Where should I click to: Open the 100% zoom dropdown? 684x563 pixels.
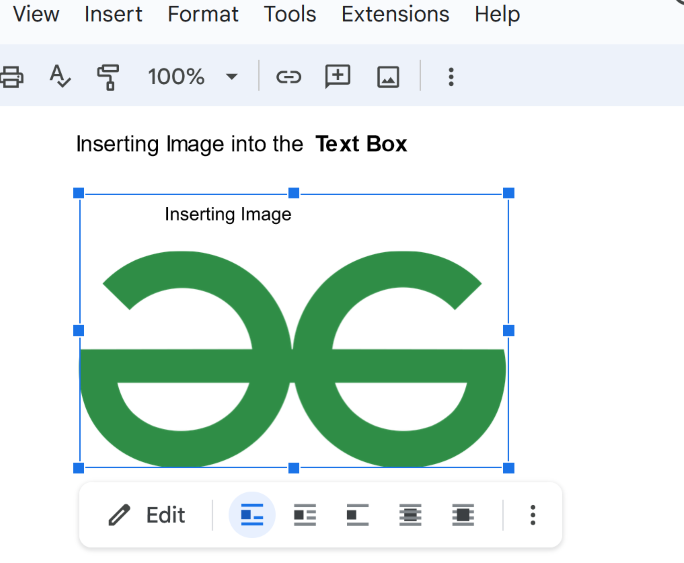click(x=193, y=76)
